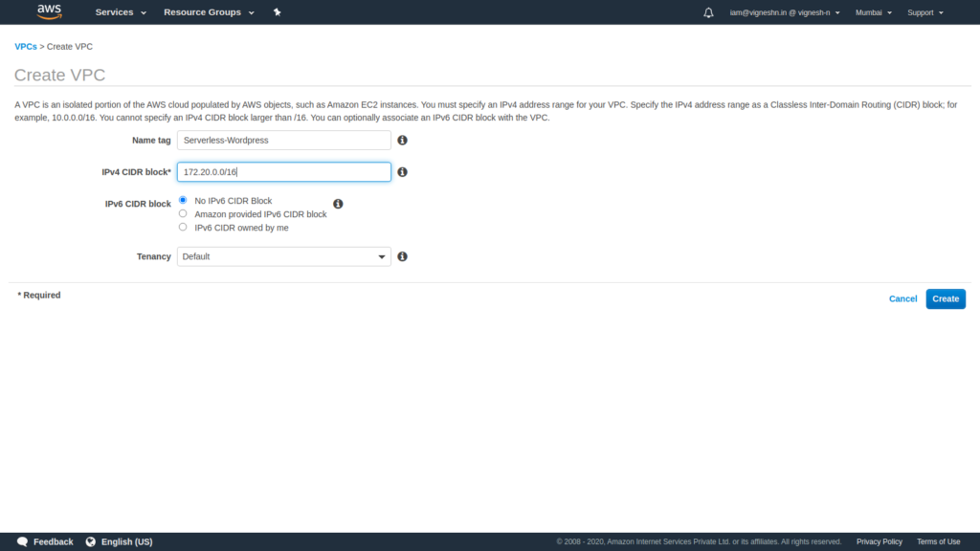Select Amazon provided IPv6 CIDR block
This screenshot has width=980, height=551.
coord(183,213)
